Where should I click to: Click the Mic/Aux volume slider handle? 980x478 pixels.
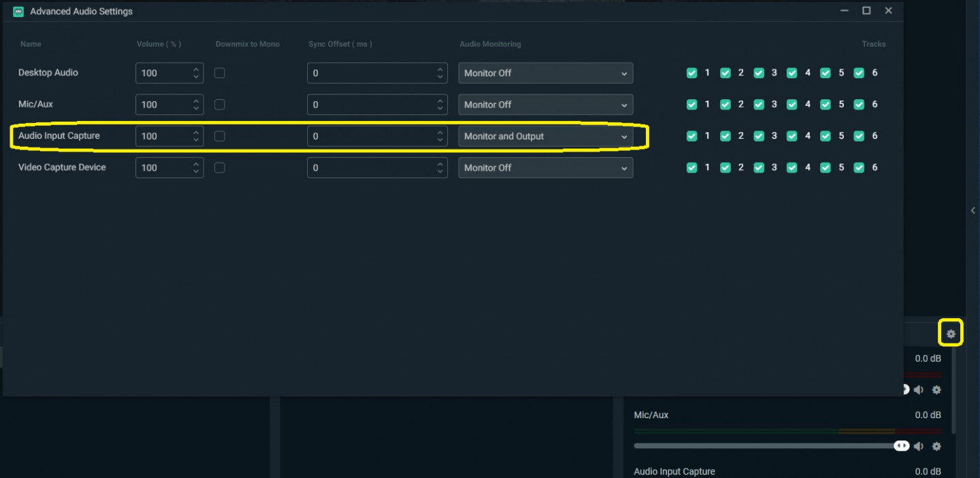[902, 446]
